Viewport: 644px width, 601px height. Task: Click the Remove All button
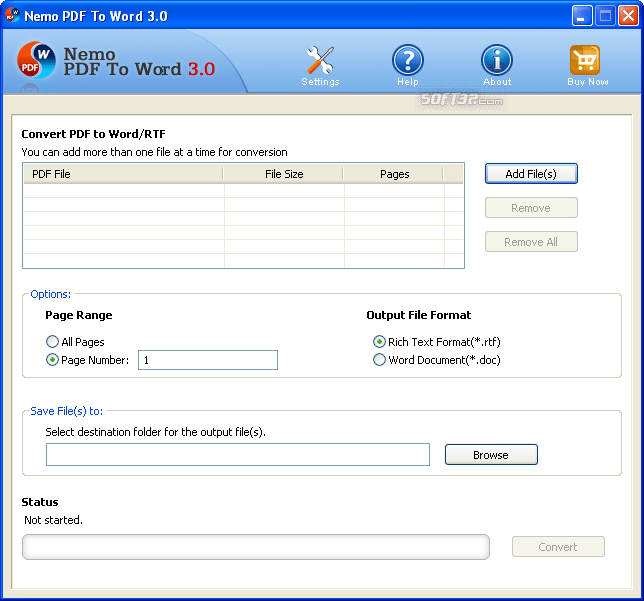point(531,242)
